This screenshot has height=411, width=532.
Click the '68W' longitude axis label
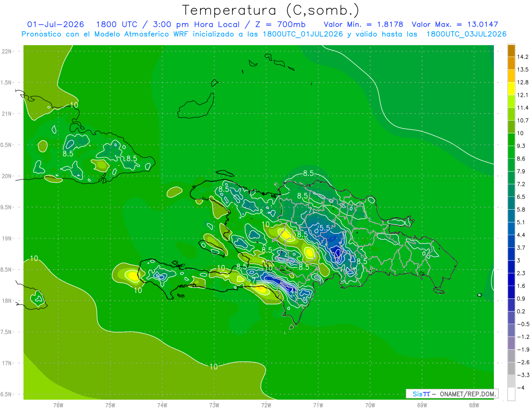tap(474, 405)
